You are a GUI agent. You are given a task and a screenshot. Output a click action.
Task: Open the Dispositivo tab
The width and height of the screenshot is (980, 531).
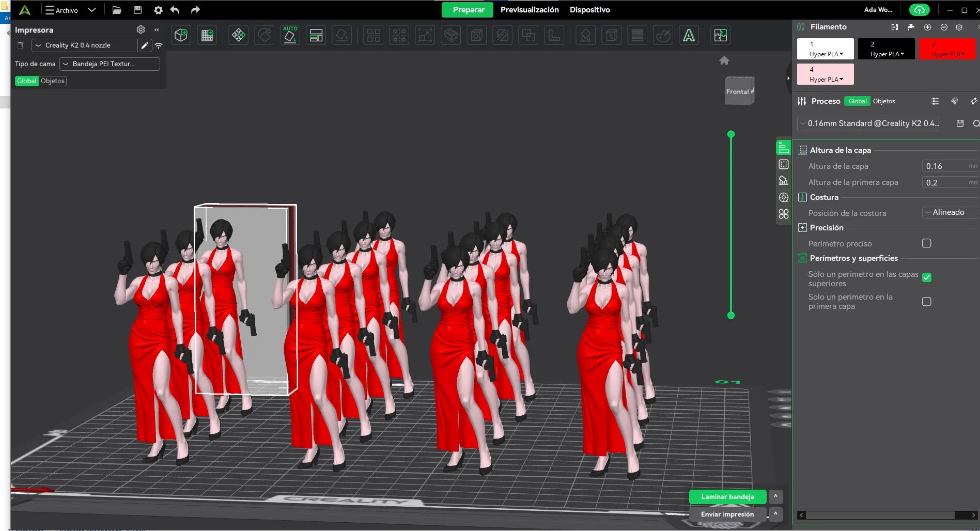589,10
